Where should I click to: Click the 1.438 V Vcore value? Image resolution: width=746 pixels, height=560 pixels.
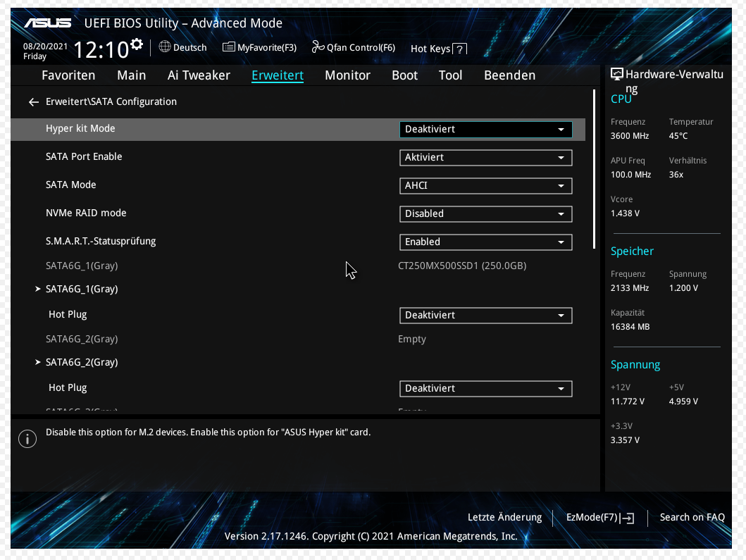(x=625, y=213)
